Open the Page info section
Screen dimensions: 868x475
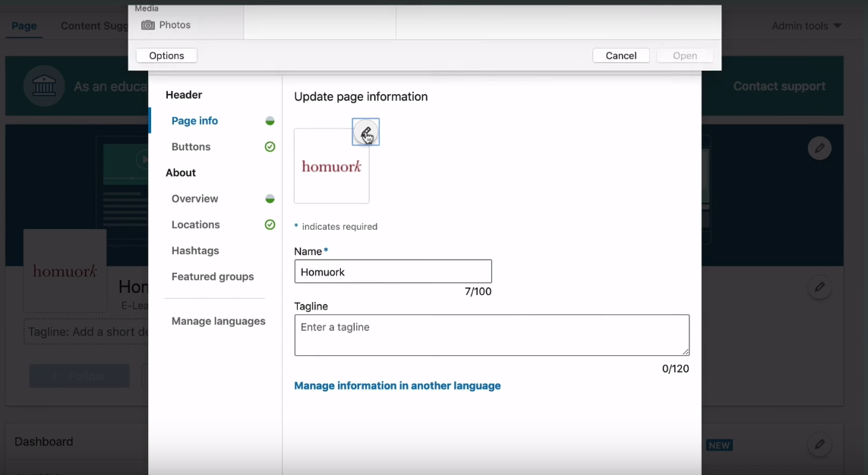point(194,121)
